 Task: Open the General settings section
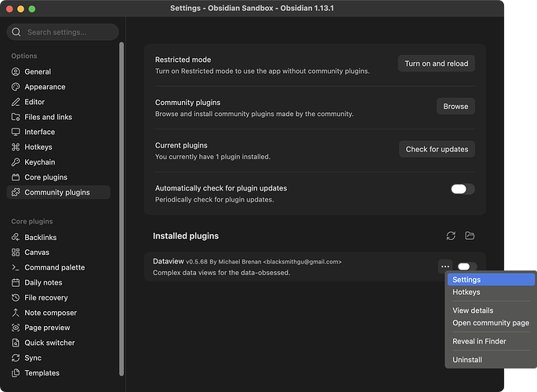pyautogui.click(x=58, y=71)
